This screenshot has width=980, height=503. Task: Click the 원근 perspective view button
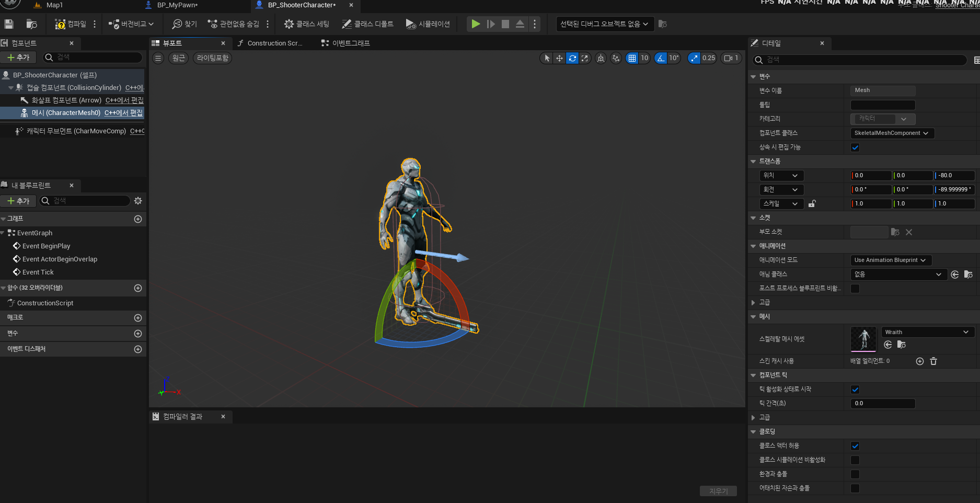click(179, 58)
